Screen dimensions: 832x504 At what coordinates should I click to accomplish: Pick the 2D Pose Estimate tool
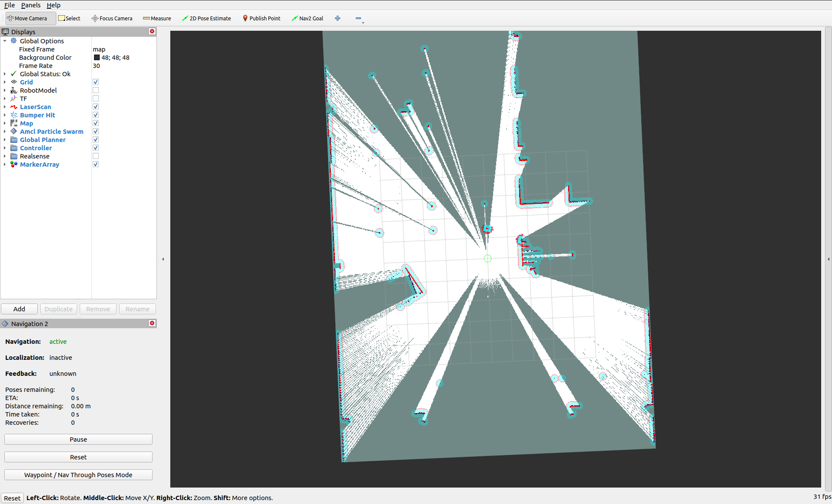pos(206,18)
